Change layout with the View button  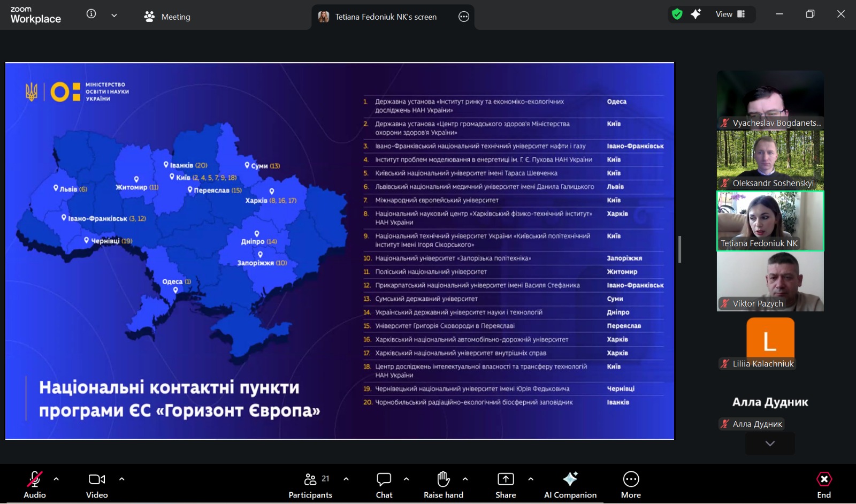coord(730,14)
